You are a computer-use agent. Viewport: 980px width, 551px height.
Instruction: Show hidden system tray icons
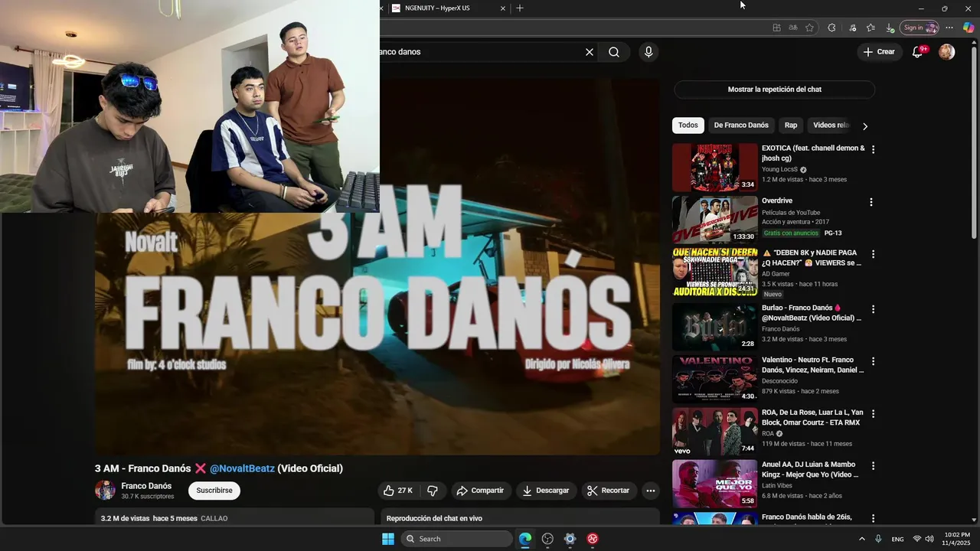click(861, 539)
